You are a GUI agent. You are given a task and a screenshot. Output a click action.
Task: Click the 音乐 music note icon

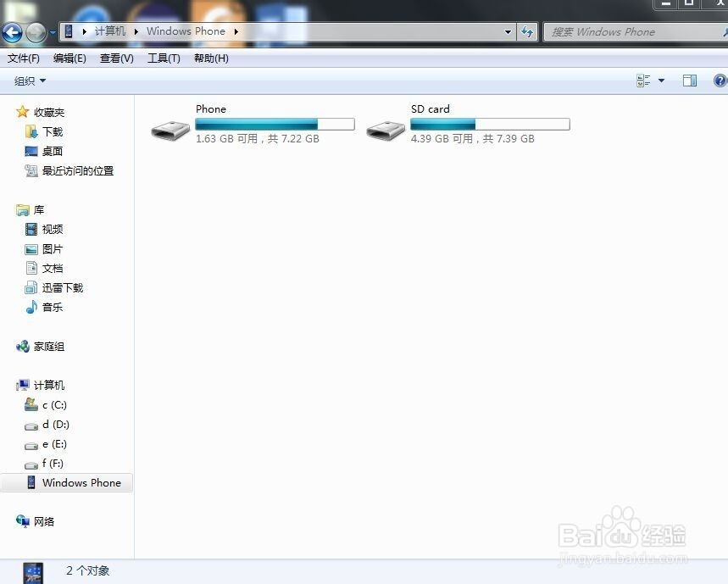tap(31, 307)
